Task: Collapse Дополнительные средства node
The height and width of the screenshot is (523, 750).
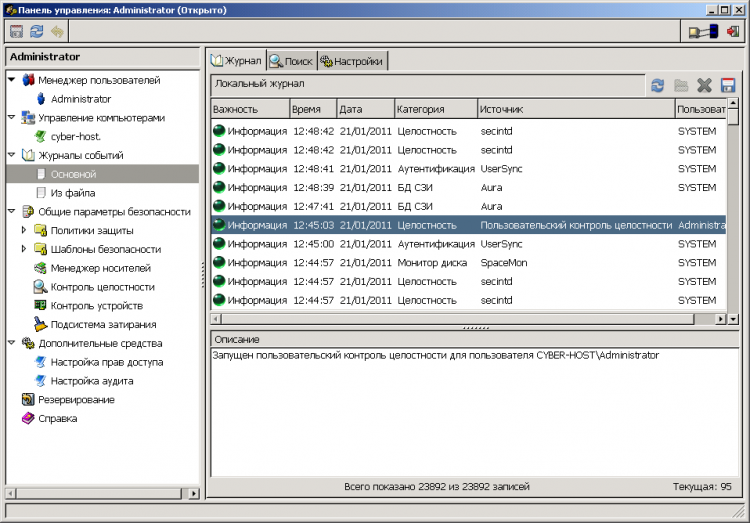Action: (11, 343)
